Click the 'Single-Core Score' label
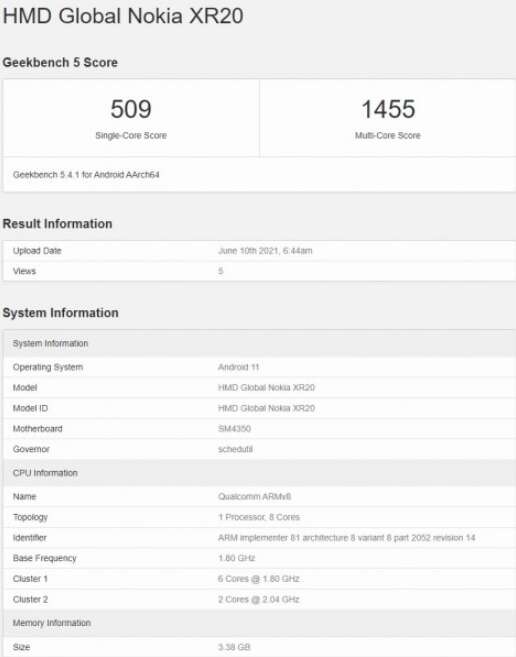The height and width of the screenshot is (657, 516). (x=131, y=135)
